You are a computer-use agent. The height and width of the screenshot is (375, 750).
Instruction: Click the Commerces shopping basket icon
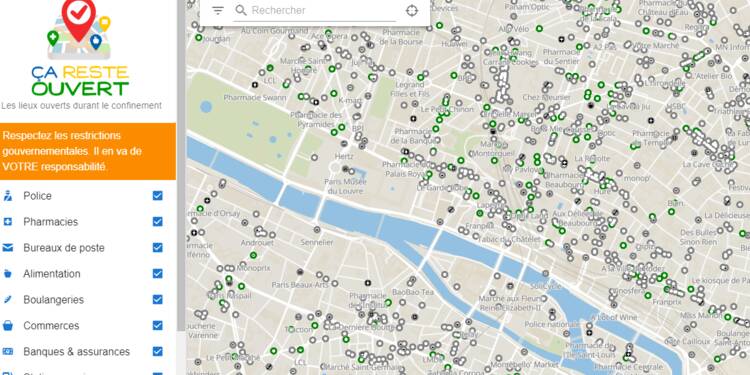click(8, 326)
